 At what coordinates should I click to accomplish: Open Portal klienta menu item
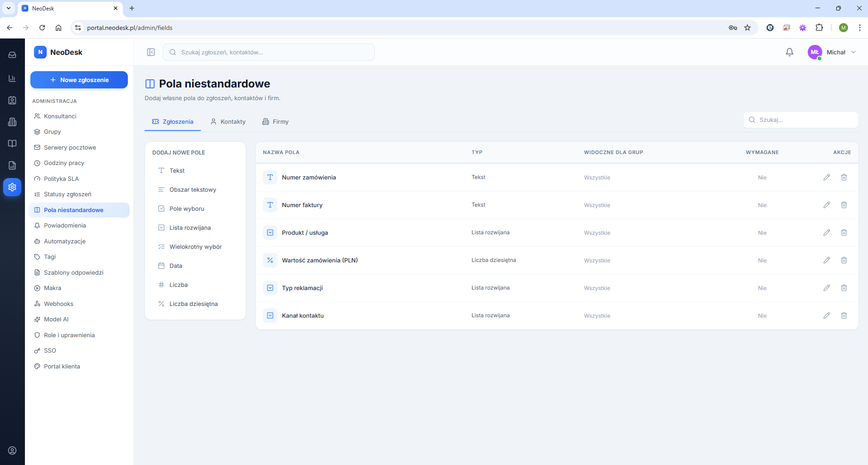pos(79,366)
